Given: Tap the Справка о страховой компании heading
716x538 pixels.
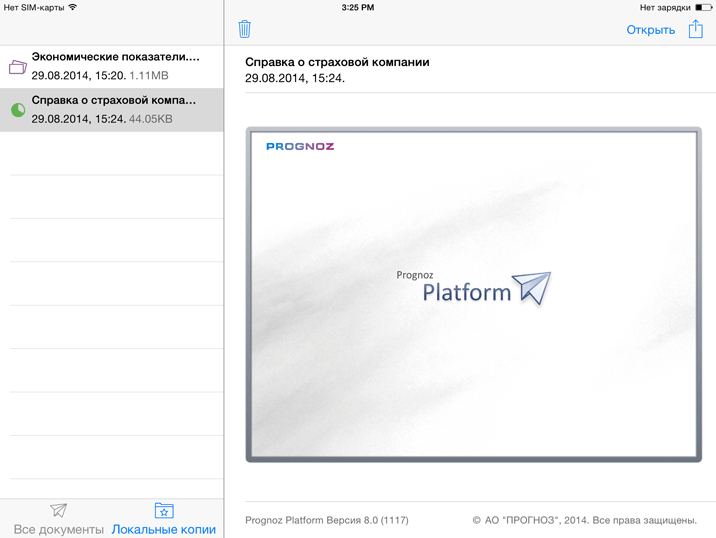Looking at the screenshot, I should (x=337, y=62).
